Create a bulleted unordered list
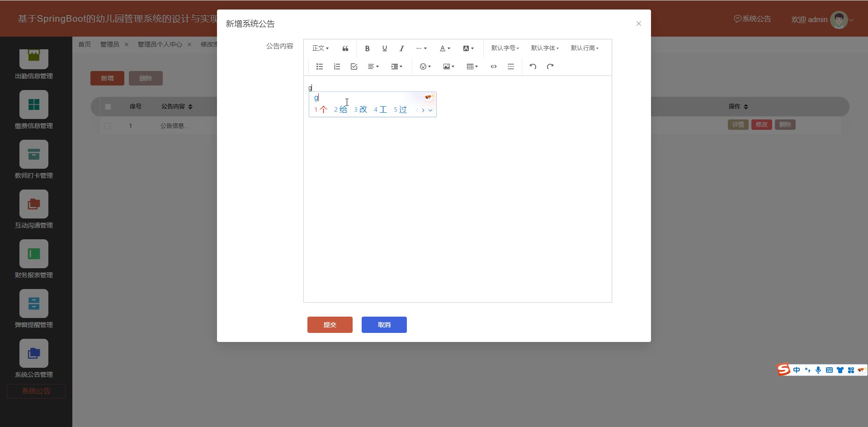This screenshot has height=427, width=868. 320,66
